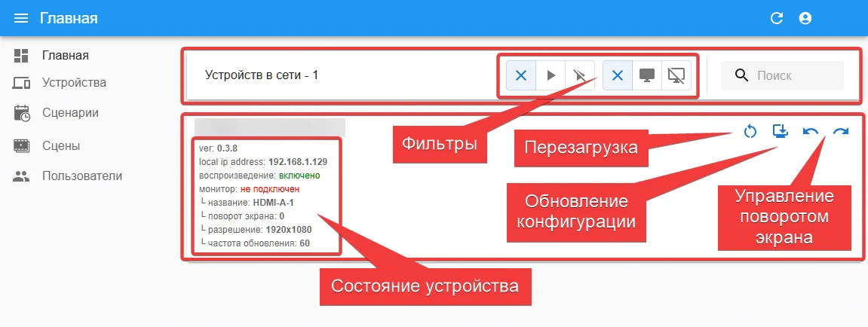Reboot the device using the restart icon
The image size is (868, 327).
click(750, 133)
